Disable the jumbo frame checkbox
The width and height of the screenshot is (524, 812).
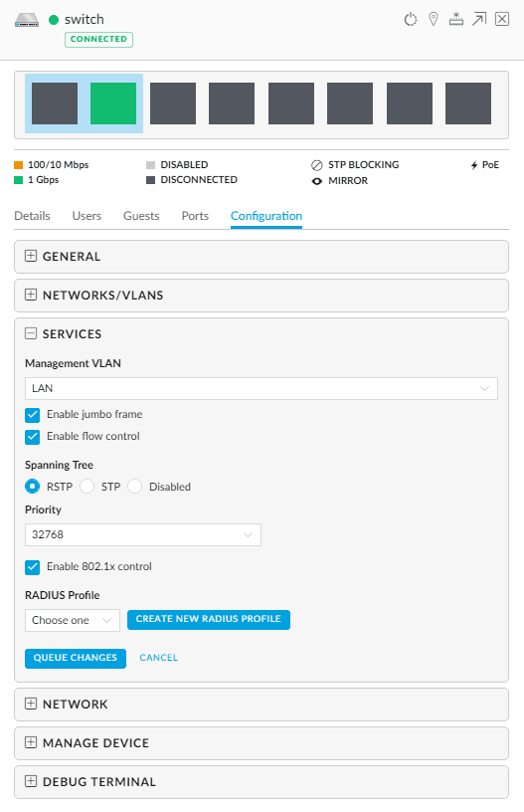pyautogui.click(x=32, y=415)
